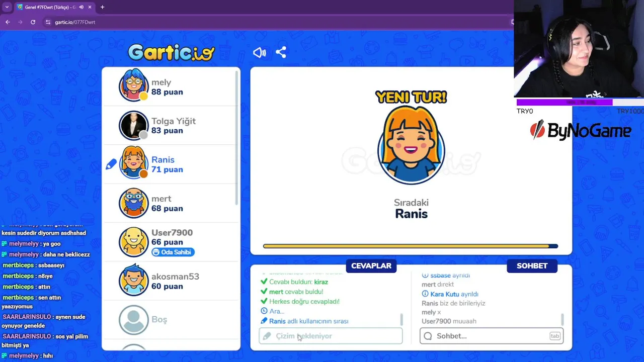The height and width of the screenshot is (362, 644).
Task: Click 'Sıradaki Ranis' next player label
Action: point(411,209)
